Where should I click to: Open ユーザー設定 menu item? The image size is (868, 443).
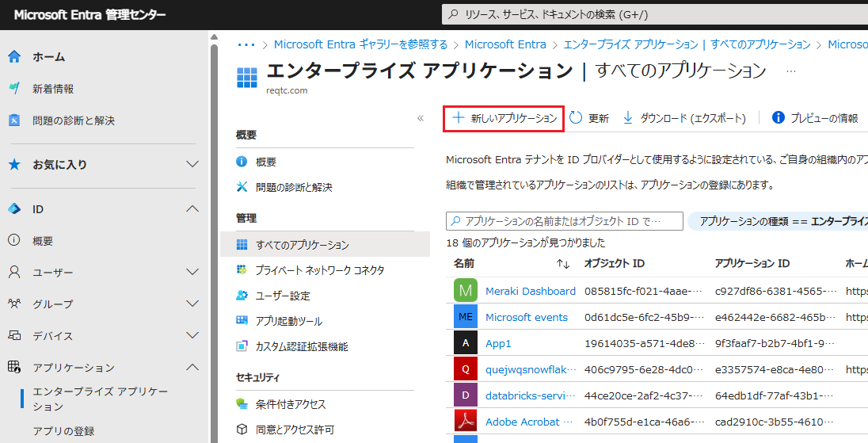[x=283, y=296]
